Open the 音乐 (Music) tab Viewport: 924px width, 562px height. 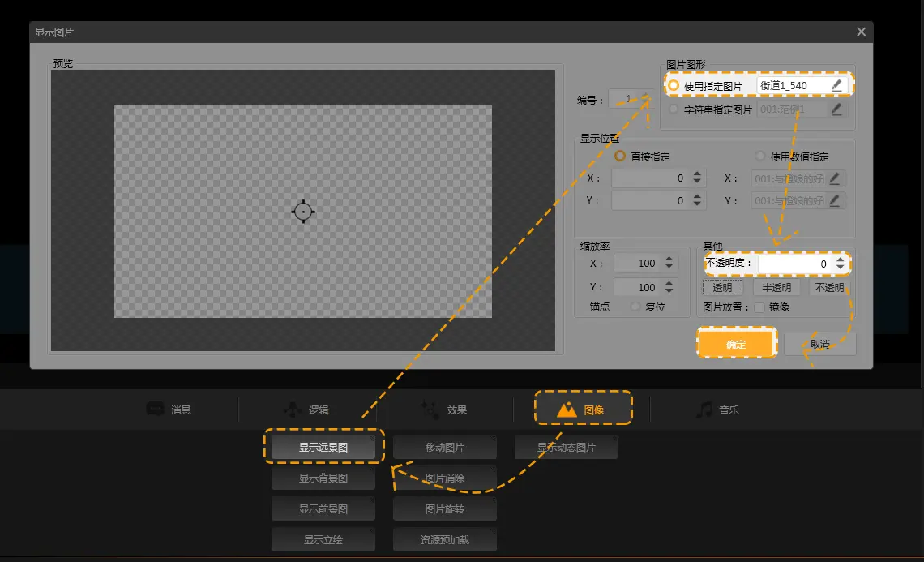(x=717, y=410)
